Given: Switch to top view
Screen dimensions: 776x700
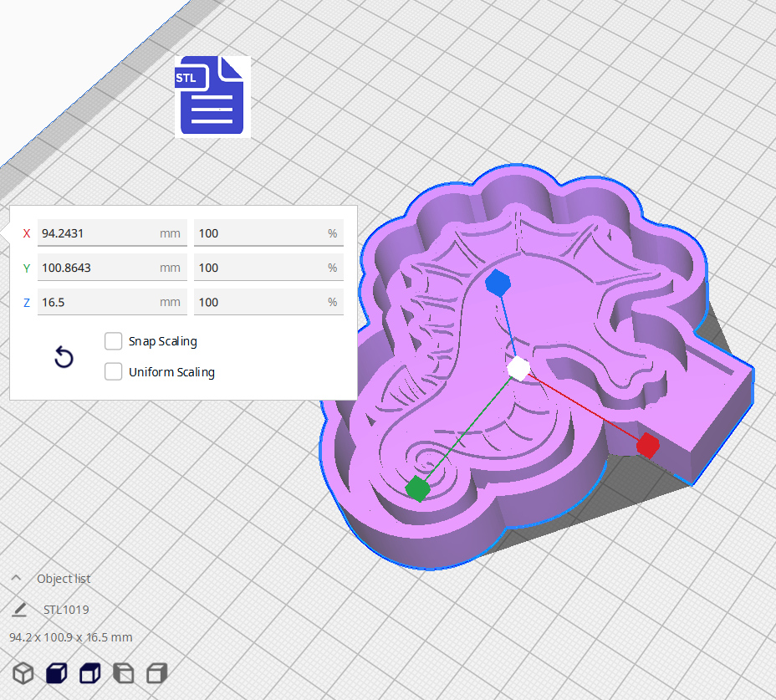Looking at the screenshot, I should pos(89,673).
